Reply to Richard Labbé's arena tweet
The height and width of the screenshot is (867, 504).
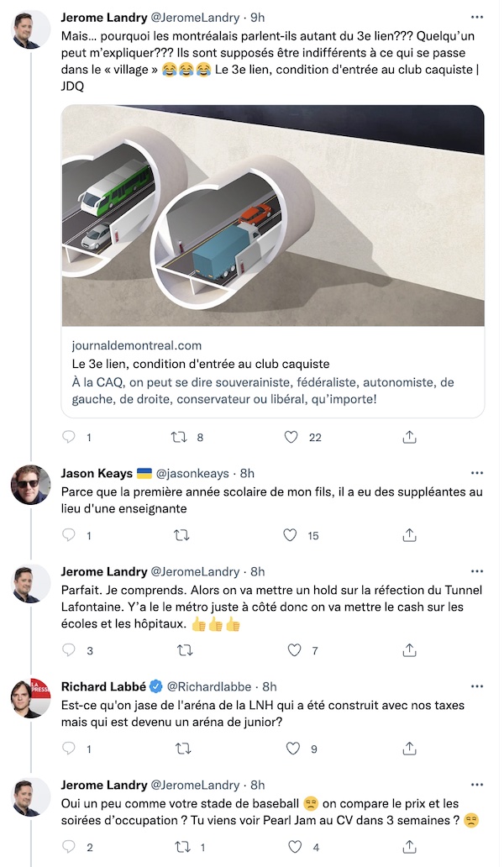(69, 748)
